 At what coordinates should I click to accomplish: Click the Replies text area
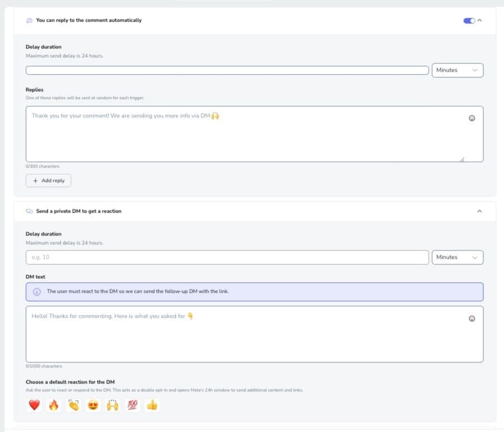(255, 134)
